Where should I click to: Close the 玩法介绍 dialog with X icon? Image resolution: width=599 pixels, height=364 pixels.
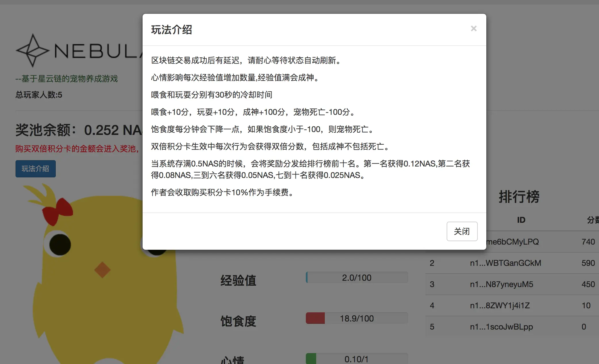tap(473, 28)
